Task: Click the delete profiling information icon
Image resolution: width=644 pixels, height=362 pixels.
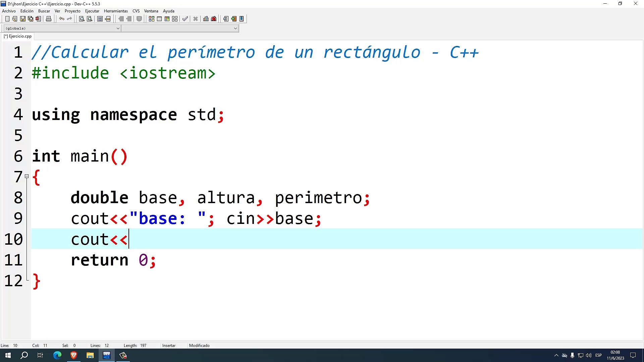Action: coord(214,19)
